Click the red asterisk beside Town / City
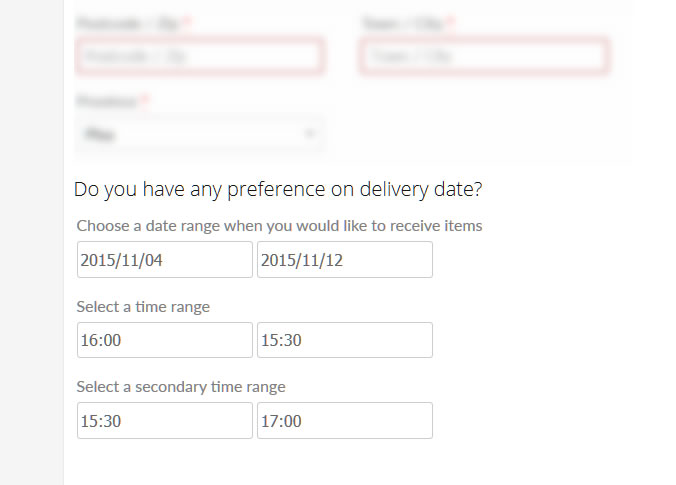Image resolution: width=676 pixels, height=485 pixels. (x=451, y=21)
